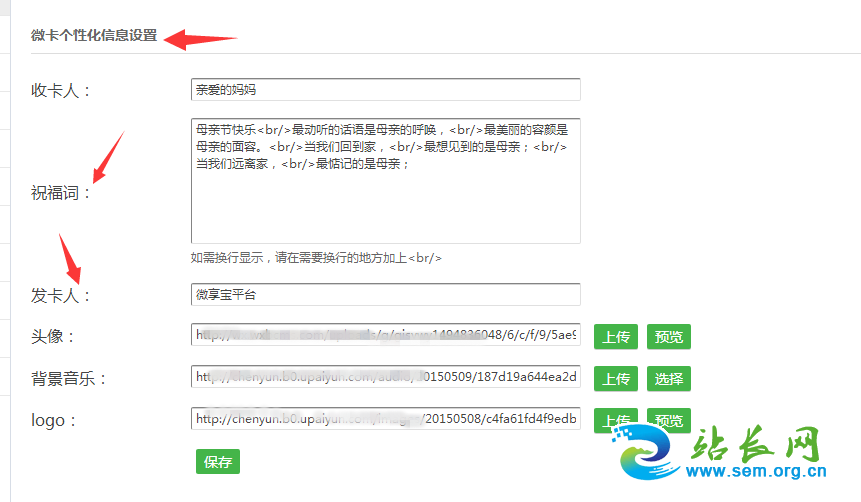
Task: Select the 头像 avatar URL field
Action: point(385,336)
